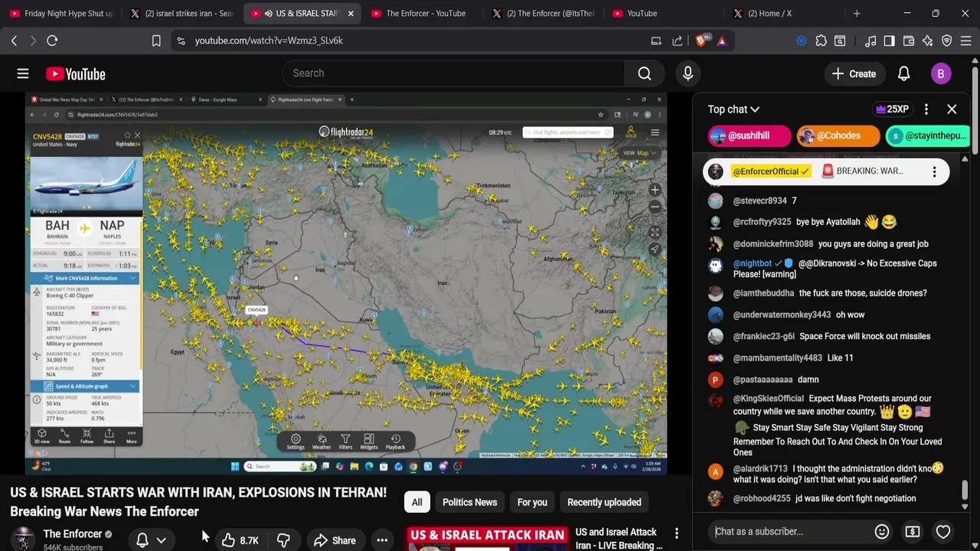
Task: Click @stayinthepu ticker chip
Action: [928, 135]
